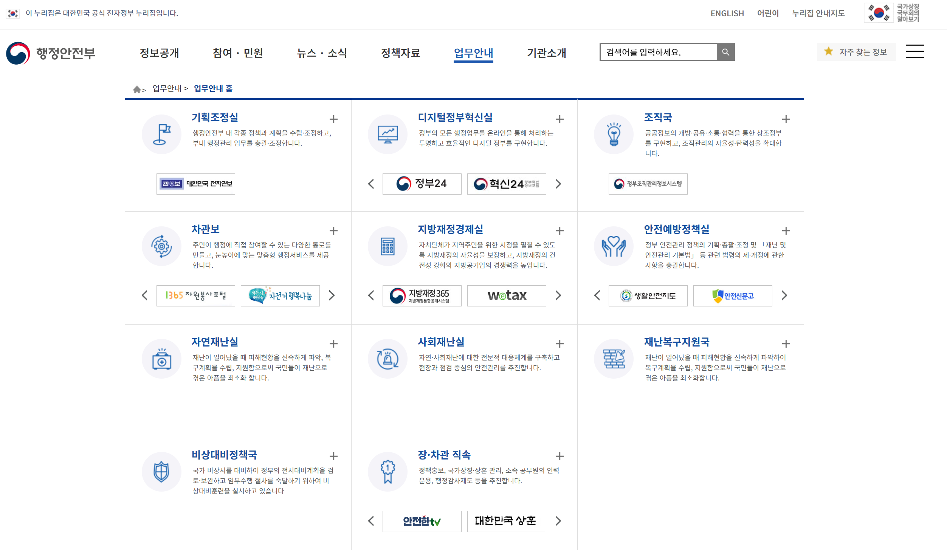The width and height of the screenshot is (947, 560).
Task: Show previous banner in 차관보 carousel
Action: pyautogui.click(x=144, y=295)
